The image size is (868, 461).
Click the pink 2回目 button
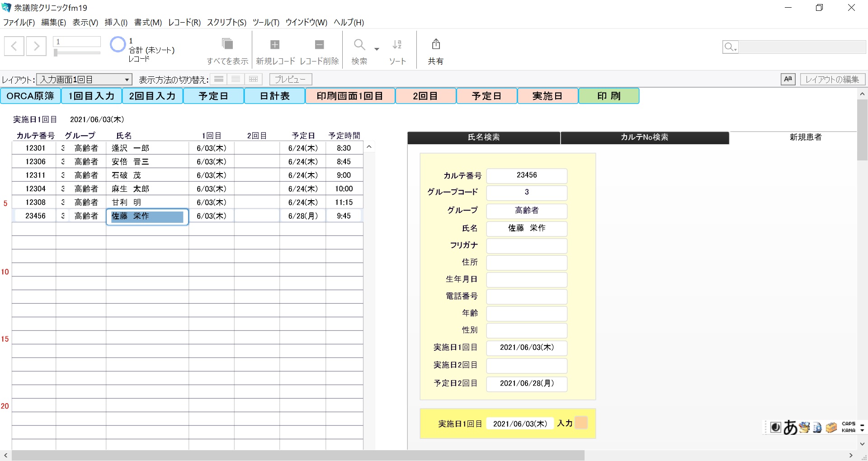click(x=425, y=96)
